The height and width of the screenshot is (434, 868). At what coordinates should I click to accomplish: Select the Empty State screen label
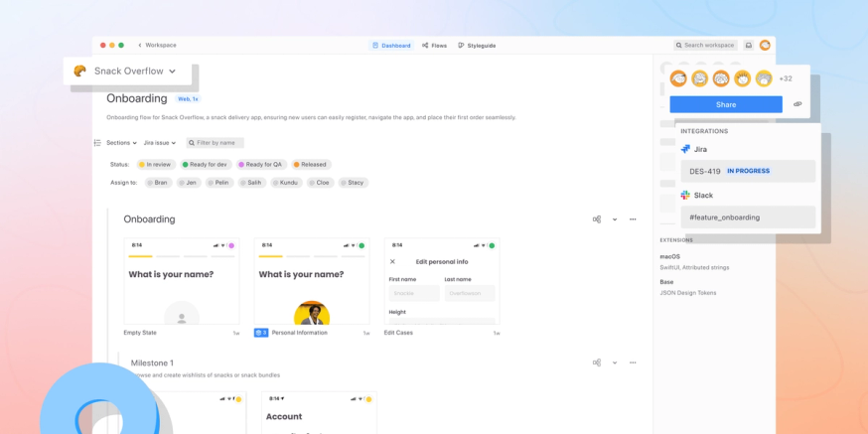click(140, 333)
